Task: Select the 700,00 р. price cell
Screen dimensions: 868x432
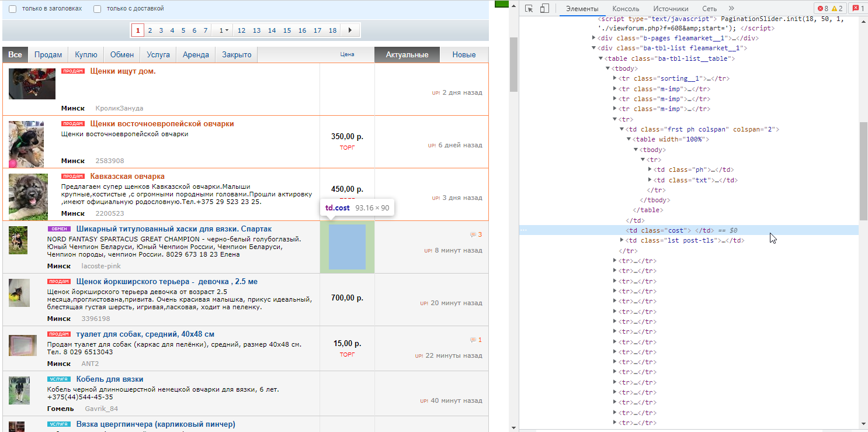Action: tap(347, 298)
